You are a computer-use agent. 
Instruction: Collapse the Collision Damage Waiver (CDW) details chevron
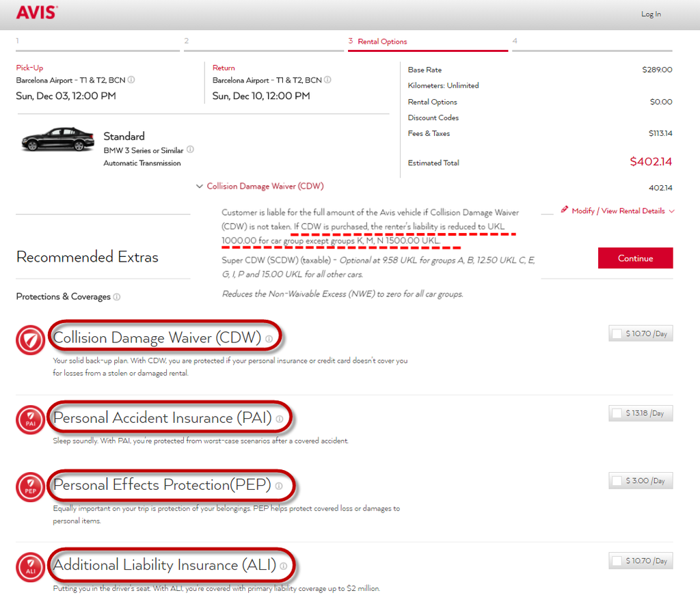[200, 186]
